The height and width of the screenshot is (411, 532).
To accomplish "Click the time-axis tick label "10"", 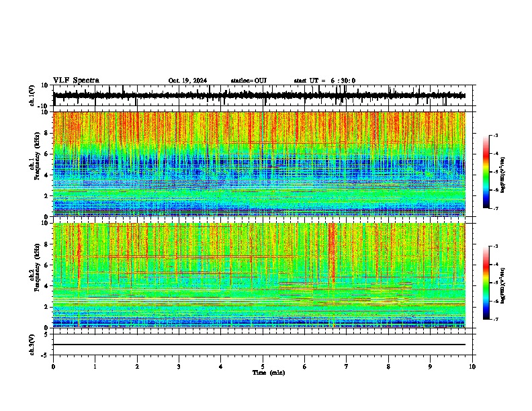I will coord(472,367).
